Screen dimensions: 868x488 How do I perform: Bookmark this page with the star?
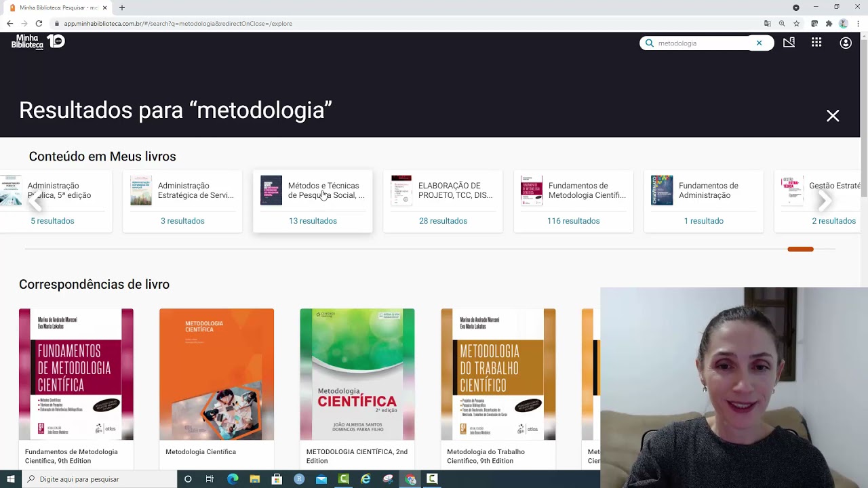796,23
